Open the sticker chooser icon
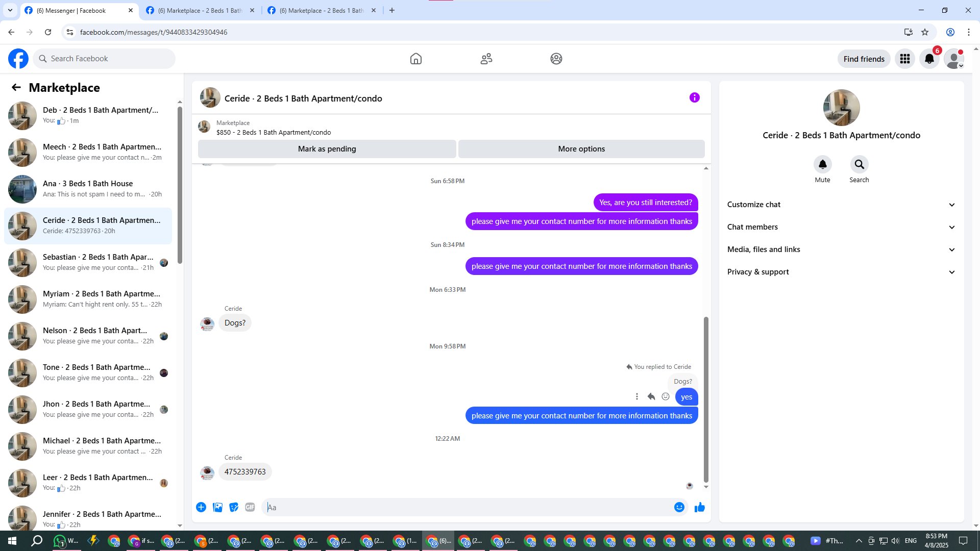This screenshot has width=980, height=551. [x=234, y=507]
